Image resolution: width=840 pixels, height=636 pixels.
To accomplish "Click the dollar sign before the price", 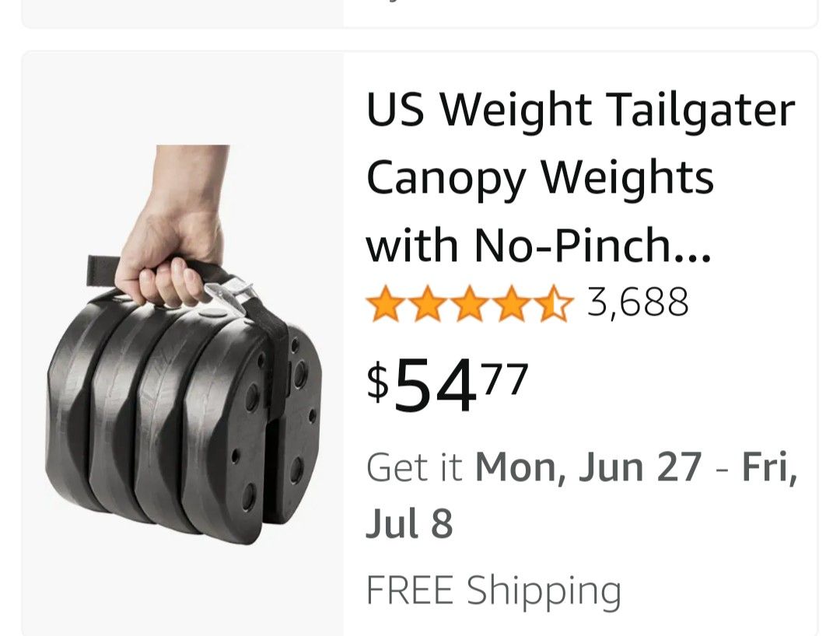I will 378,381.
